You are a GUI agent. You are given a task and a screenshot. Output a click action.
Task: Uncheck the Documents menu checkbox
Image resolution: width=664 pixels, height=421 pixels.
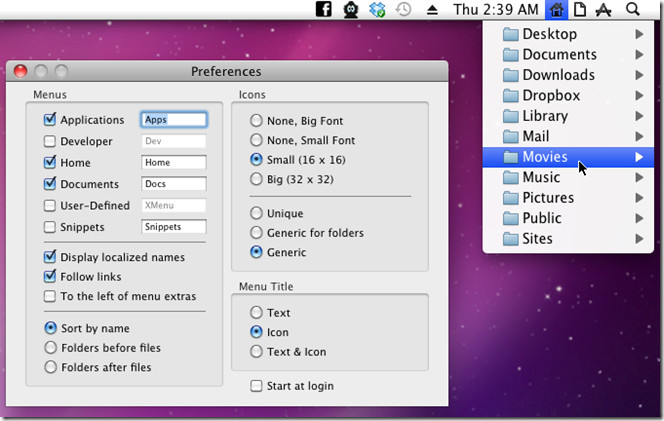pyautogui.click(x=50, y=184)
